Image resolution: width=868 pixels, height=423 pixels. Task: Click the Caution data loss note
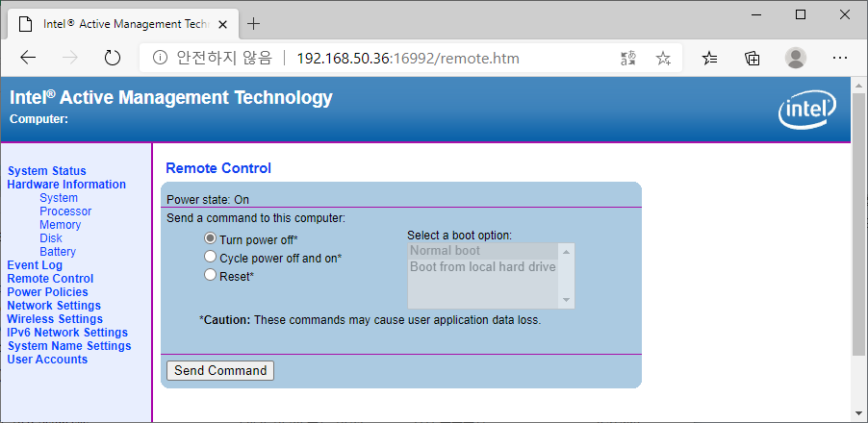pyautogui.click(x=370, y=319)
